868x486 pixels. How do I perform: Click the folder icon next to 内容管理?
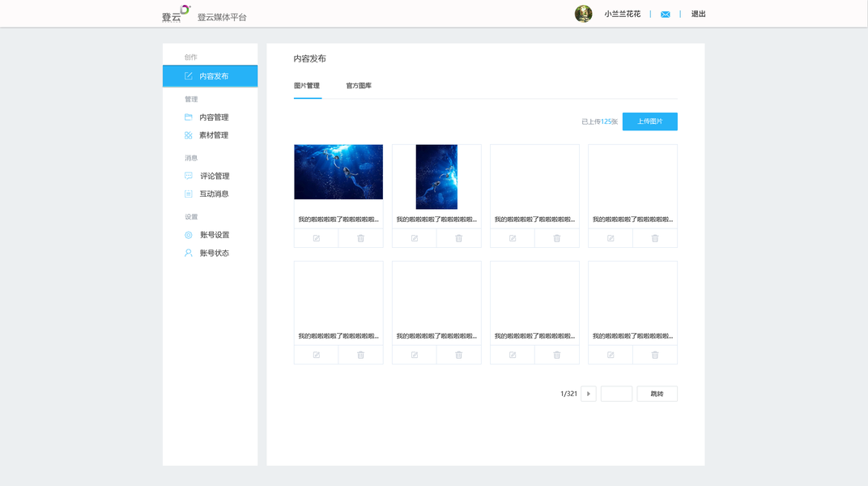188,117
